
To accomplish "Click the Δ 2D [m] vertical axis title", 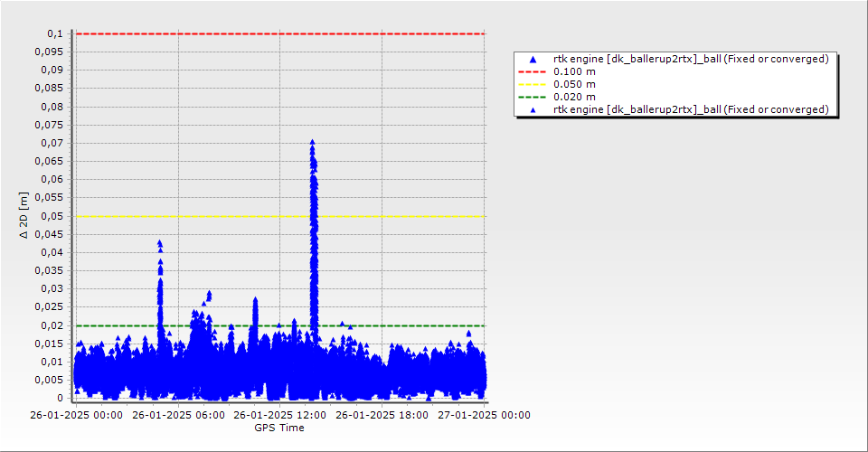I will click(24, 215).
